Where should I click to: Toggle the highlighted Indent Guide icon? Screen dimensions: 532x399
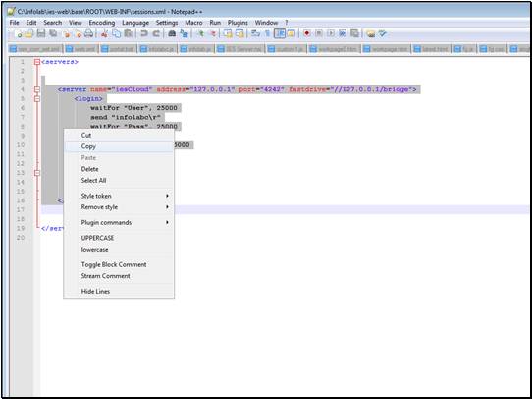tap(280, 34)
